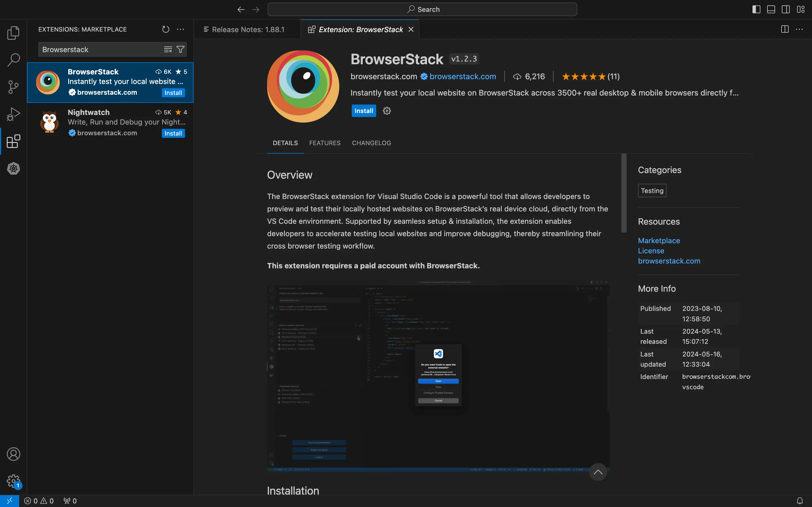
Task: Open the extensions filter dropdown
Action: click(x=181, y=50)
